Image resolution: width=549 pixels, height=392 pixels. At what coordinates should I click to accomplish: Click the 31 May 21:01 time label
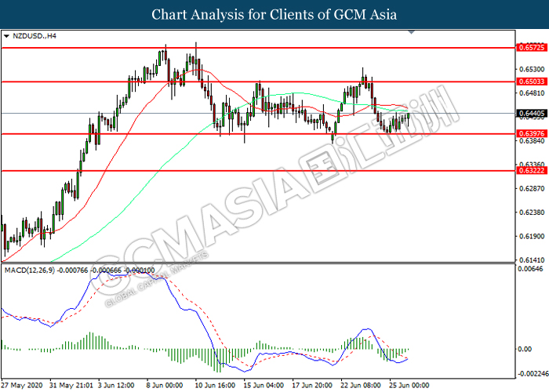71,386
